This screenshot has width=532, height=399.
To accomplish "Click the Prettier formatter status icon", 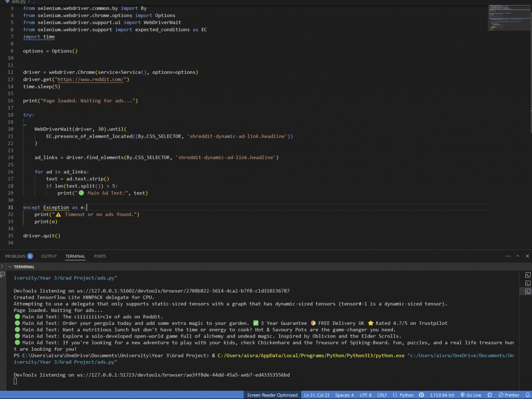I will point(508,395).
